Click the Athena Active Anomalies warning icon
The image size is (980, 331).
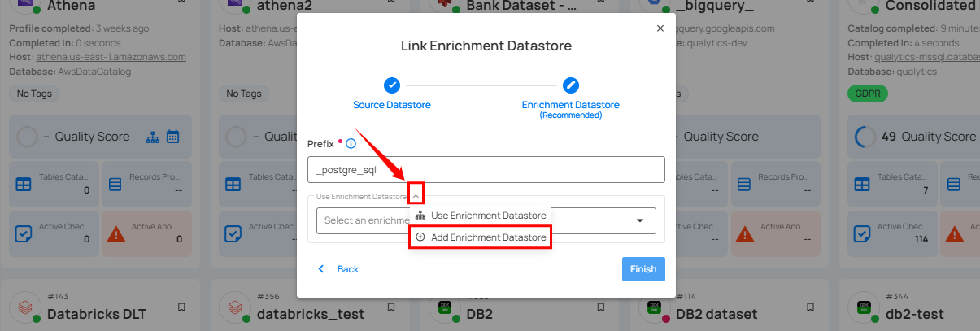coord(115,234)
